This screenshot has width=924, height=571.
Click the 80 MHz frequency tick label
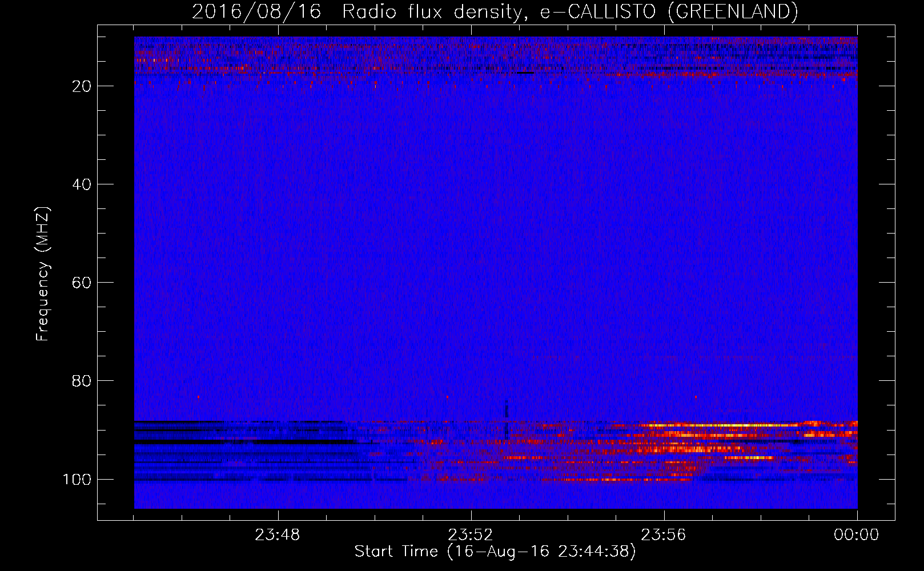[x=82, y=381]
